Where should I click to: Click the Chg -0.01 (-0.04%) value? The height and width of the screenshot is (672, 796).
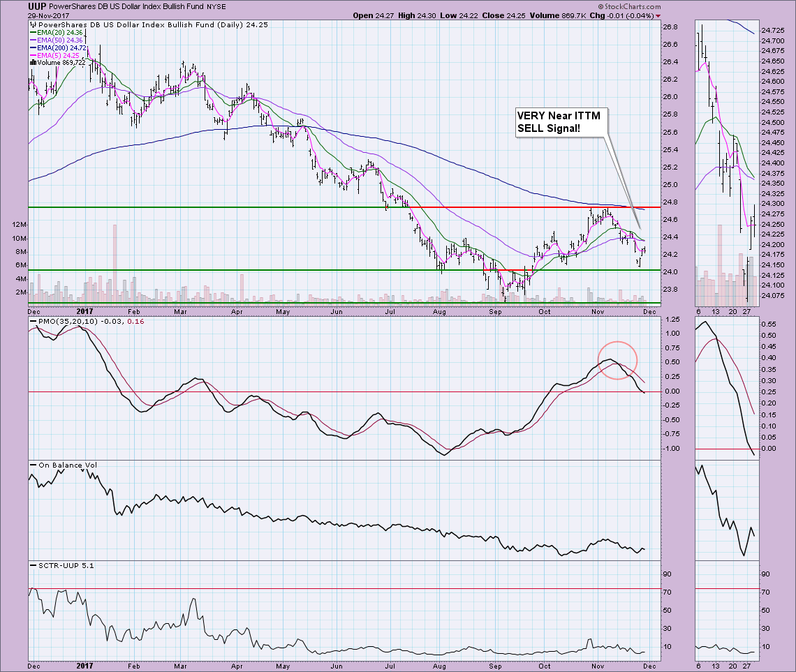(622, 16)
